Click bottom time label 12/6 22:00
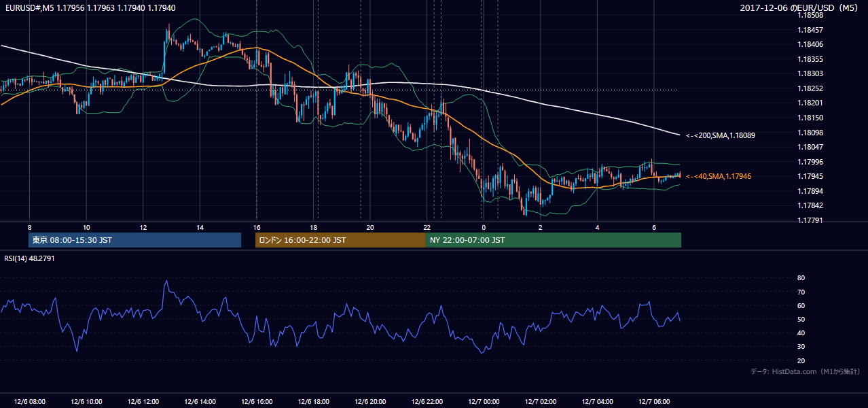868x408 pixels. pos(427,401)
